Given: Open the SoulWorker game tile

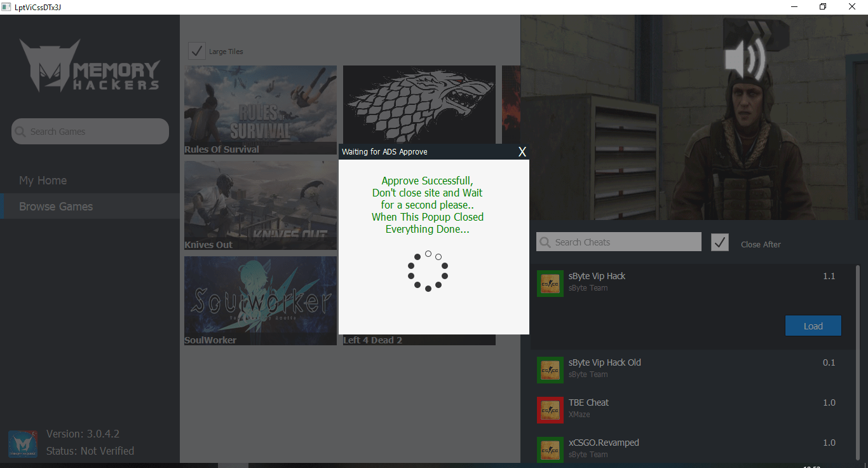Looking at the screenshot, I should 261,301.
